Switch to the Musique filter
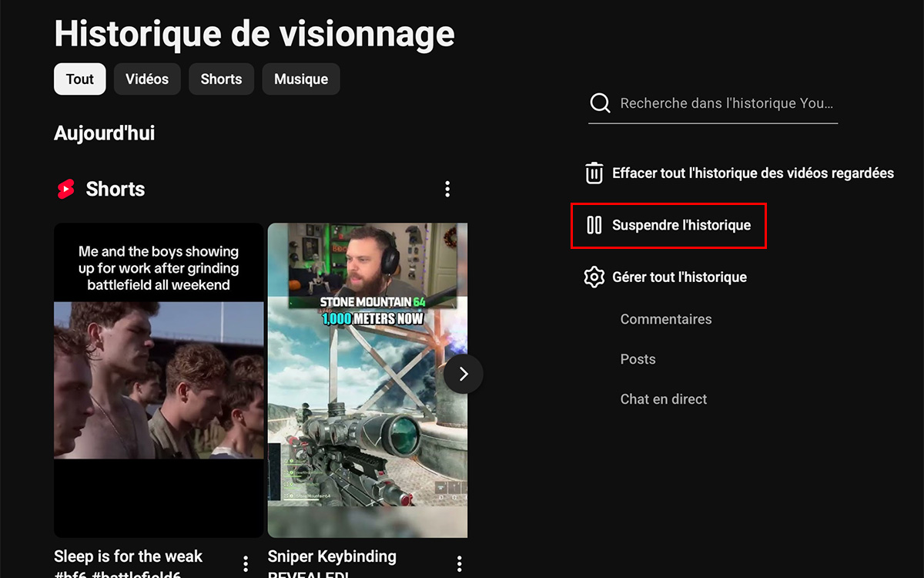 pos(300,79)
